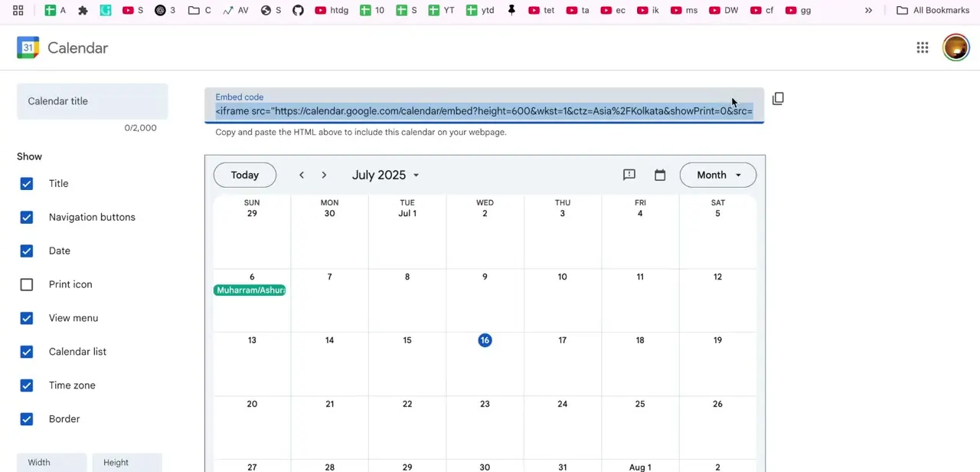This screenshot has width=980, height=472.
Task: Click date 19 in the calendar grid
Action: [717, 340]
